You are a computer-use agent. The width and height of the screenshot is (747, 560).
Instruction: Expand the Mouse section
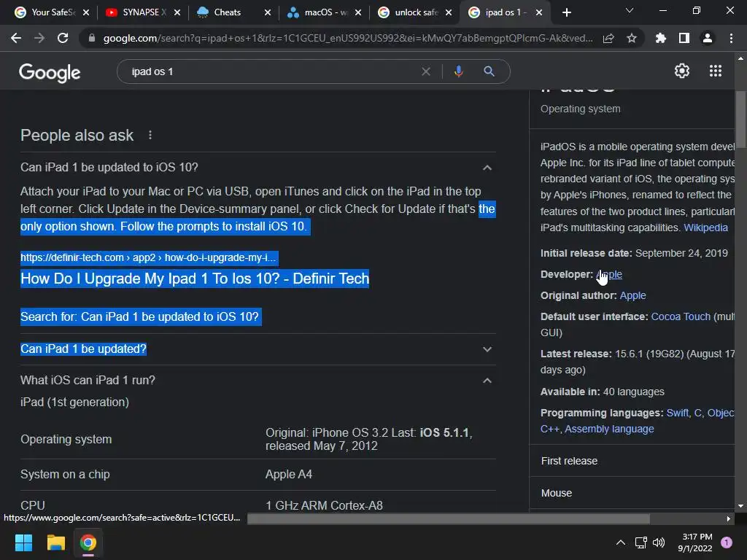pyautogui.click(x=632, y=493)
